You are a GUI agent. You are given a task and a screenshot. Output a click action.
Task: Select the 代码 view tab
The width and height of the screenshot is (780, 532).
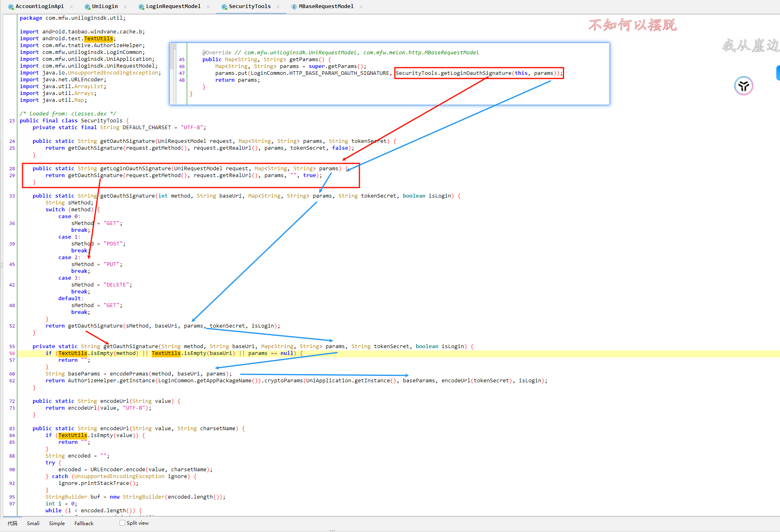[x=12, y=523]
